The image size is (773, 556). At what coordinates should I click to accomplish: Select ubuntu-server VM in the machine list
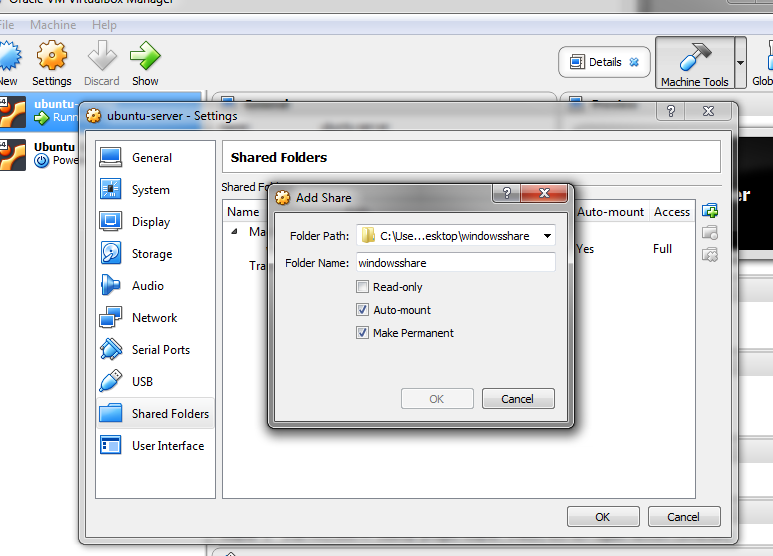pos(39,111)
